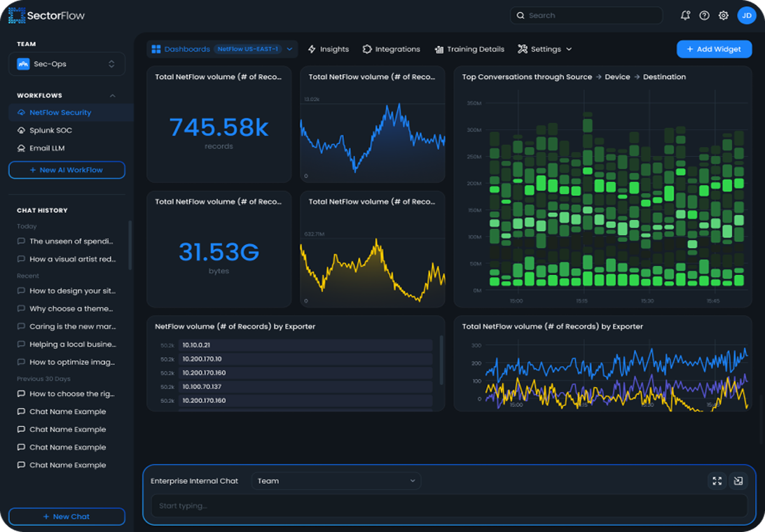
Task: Click the minimize chat panel icon
Action: coord(738,481)
